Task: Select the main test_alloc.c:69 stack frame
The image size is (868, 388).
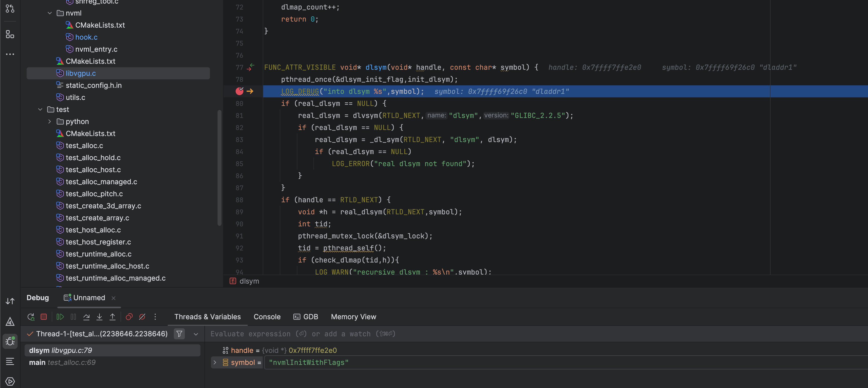Action: pos(62,362)
